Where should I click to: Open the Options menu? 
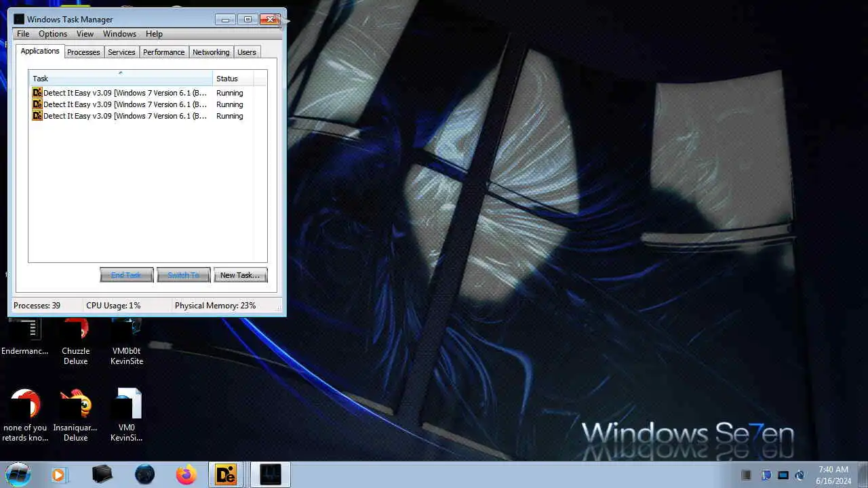click(x=53, y=34)
